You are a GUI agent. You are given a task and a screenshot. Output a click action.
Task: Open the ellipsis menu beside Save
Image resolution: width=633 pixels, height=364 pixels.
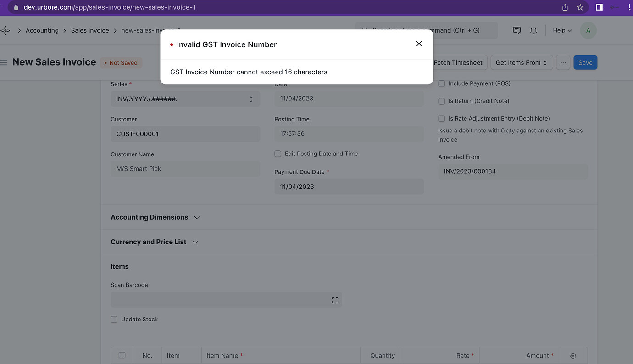pos(563,62)
